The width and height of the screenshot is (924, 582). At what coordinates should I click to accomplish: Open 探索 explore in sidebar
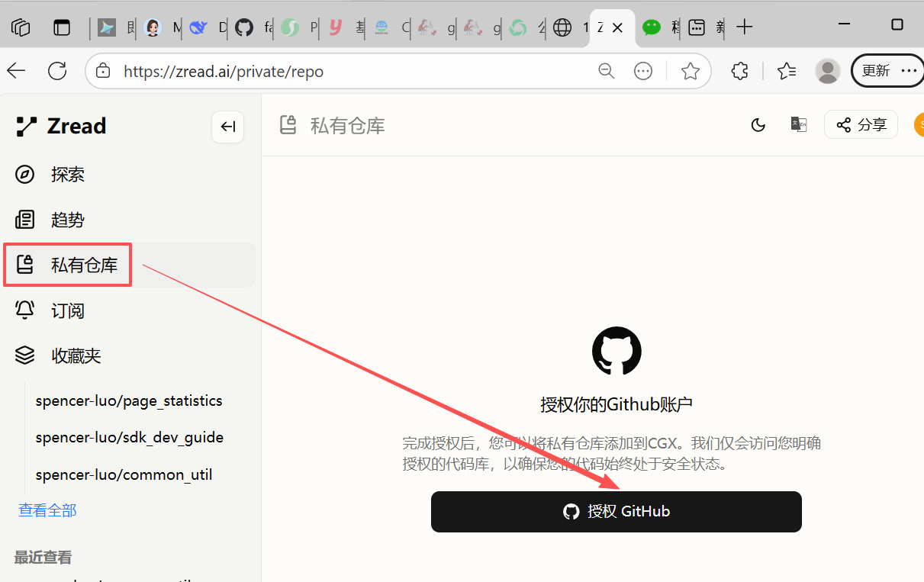pos(67,175)
